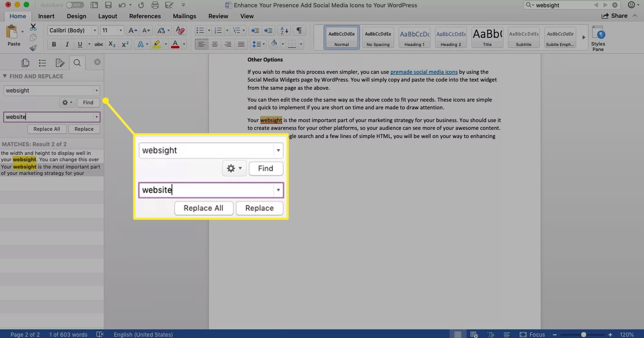This screenshot has height=338, width=644.
Task: Apply the yellow text highlight color
Action: click(x=156, y=44)
